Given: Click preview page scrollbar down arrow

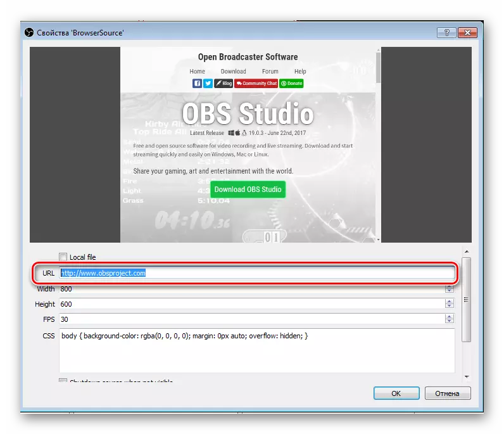Looking at the screenshot, I should tap(379, 239).
